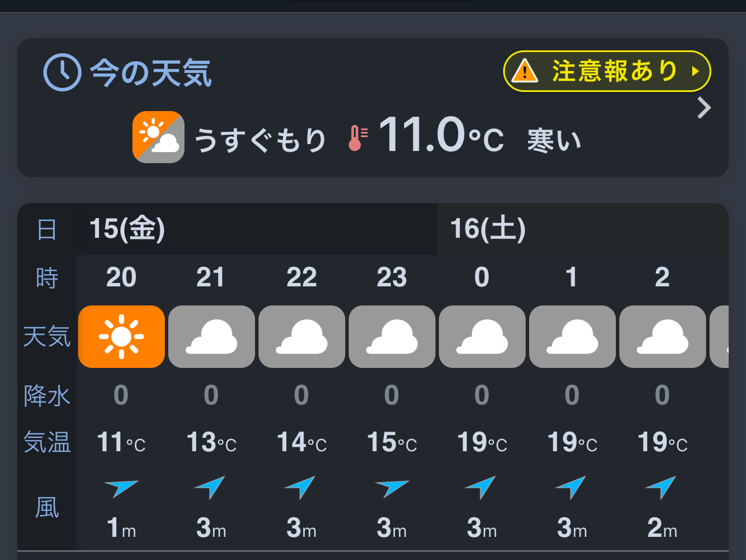
Task: Click the clock icon beside 今の天気
Action: (x=62, y=72)
